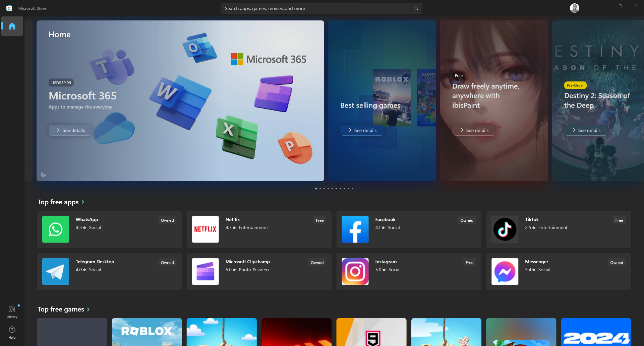This screenshot has height=346, width=644.
Task: Open the Netflix app icon
Action: pyautogui.click(x=205, y=229)
